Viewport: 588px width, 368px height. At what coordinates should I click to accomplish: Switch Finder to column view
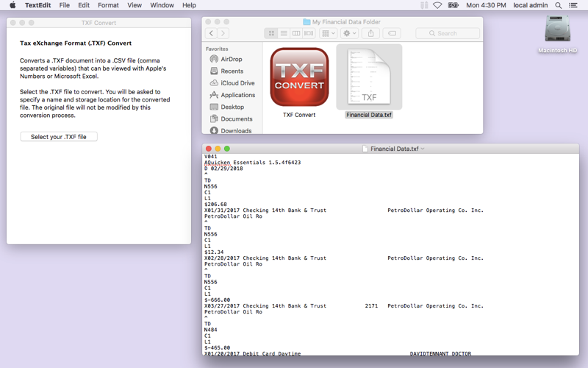tap(296, 33)
